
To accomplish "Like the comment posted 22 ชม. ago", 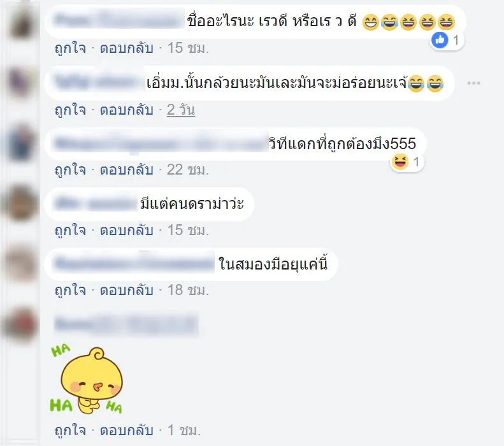I will [70, 170].
